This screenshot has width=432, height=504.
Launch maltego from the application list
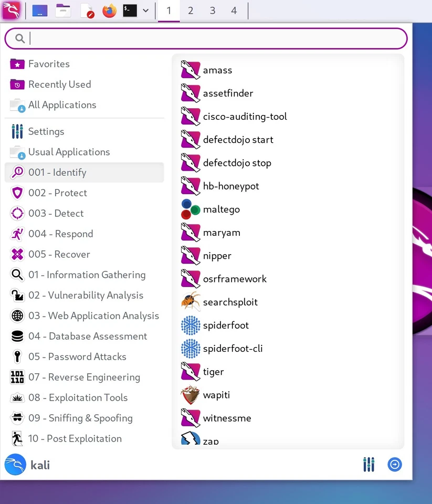[x=221, y=209]
